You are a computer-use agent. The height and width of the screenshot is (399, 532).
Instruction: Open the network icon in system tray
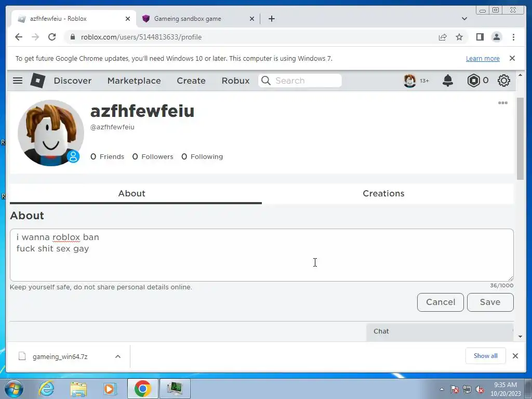(467, 390)
